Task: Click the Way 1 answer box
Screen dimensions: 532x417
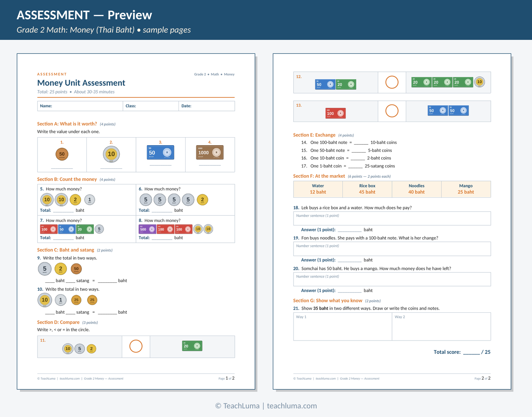Action: click(342, 326)
